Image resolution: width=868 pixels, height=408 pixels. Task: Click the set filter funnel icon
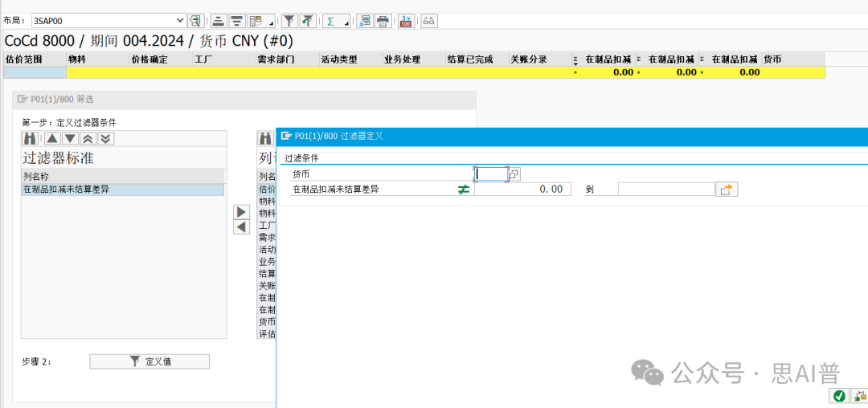[x=289, y=21]
